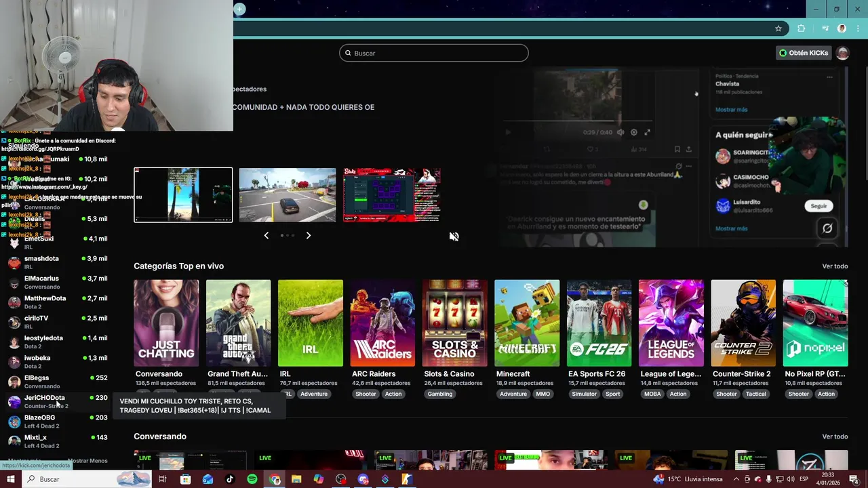This screenshot has width=868, height=488.
Task: Open the IRL category card
Action: (311, 323)
